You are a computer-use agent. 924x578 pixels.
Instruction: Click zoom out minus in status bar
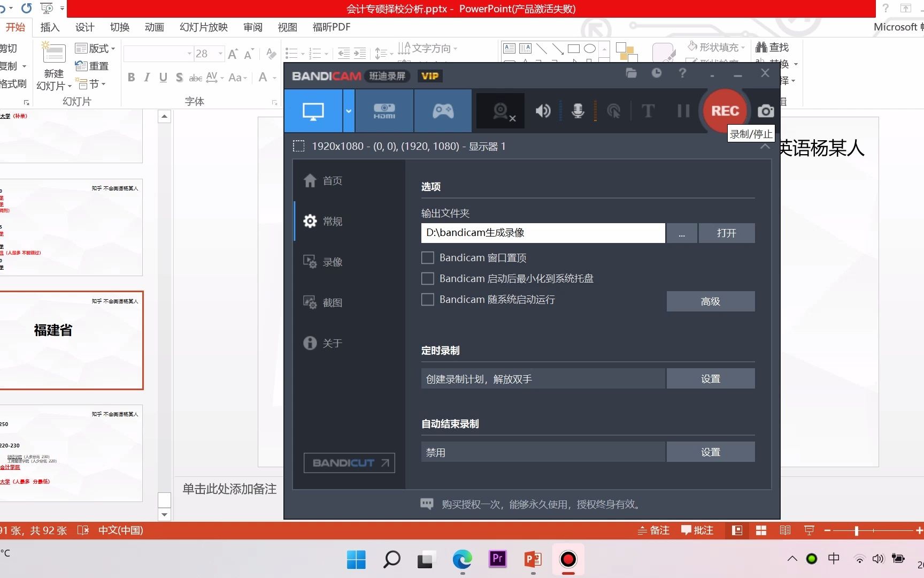point(827,530)
